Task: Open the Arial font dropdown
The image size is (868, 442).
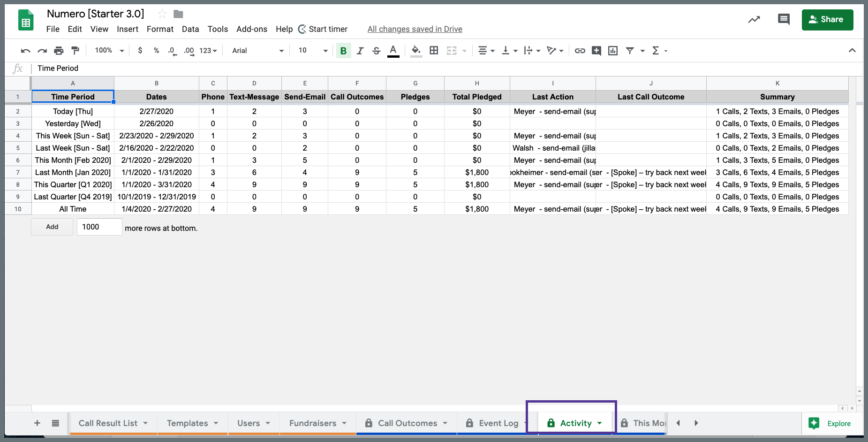Action: tap(258, 51)
